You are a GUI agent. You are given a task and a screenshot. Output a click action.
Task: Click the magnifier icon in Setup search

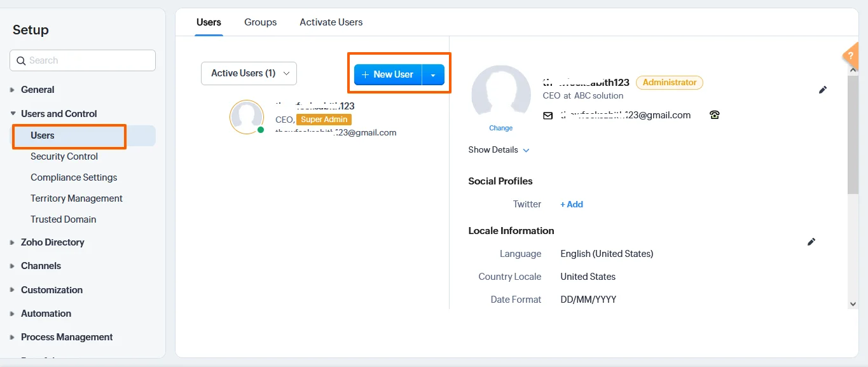(21, 60)
